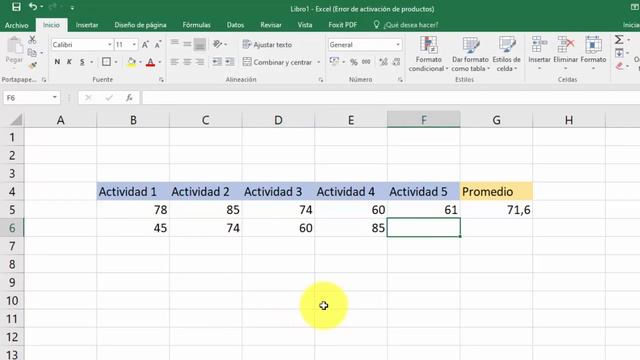Expand the fill color dropdown arrow
Screen dimensions: 640x360
[x=140, y=62]
